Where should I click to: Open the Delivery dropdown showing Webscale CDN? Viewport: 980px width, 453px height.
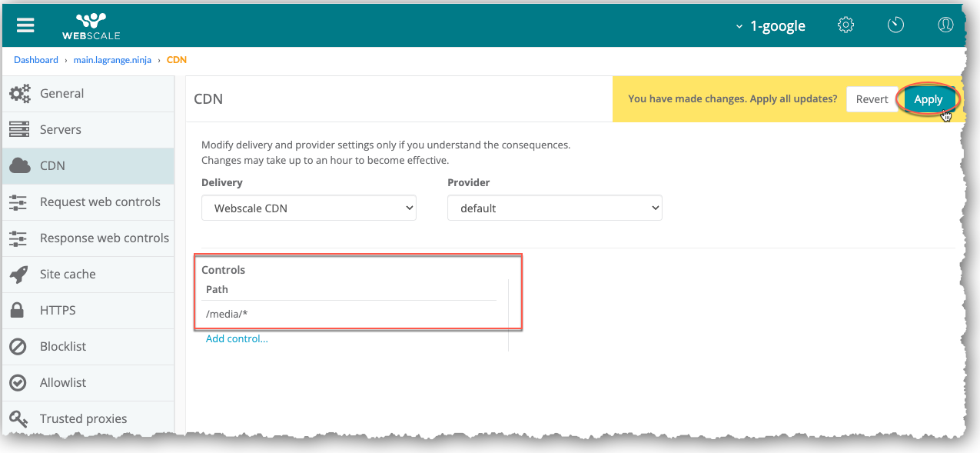[308, 208]
